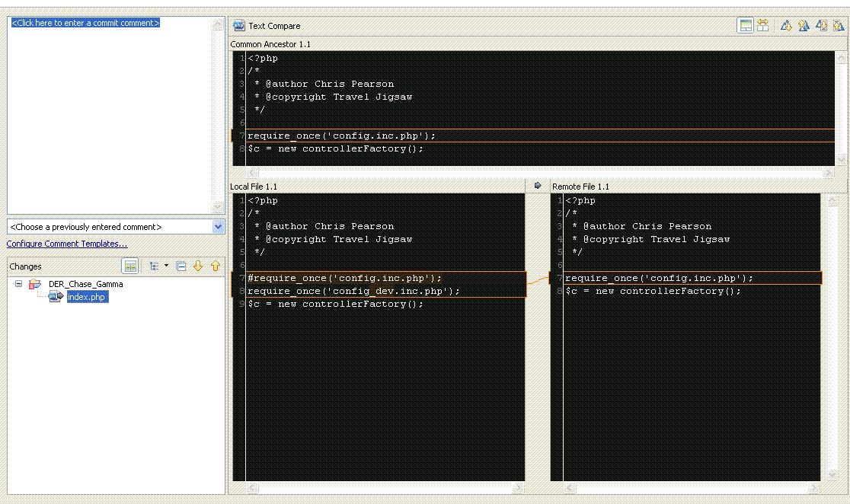Collapse all items in Changes tree
The image size is (850, 504).
[181, 266]
